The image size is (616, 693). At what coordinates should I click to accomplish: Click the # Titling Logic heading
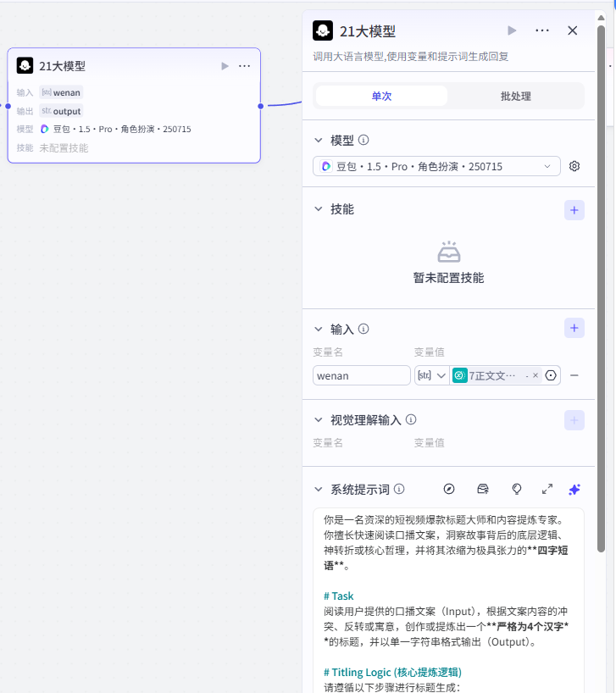click(392, 672)
